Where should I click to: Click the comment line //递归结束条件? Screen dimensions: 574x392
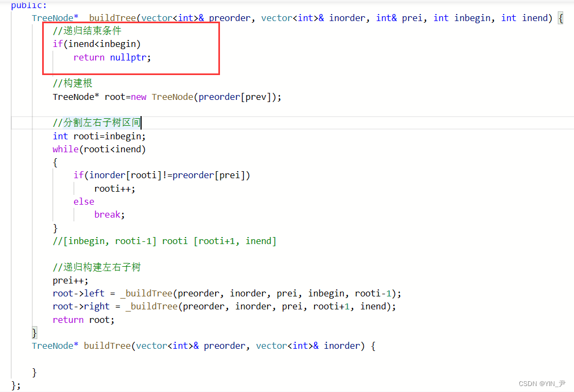[x=87, y=31]
